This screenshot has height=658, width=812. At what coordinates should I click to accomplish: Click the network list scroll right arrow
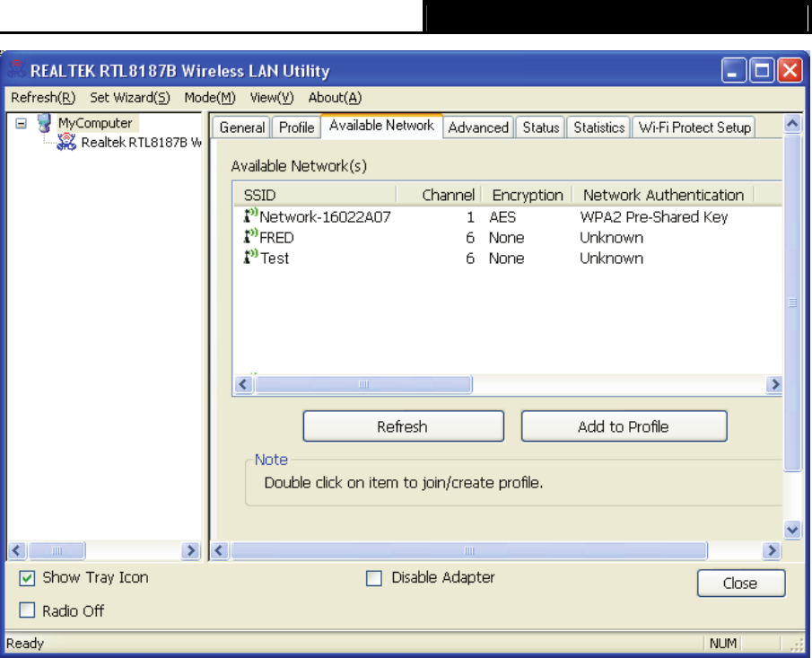(774, 384)
